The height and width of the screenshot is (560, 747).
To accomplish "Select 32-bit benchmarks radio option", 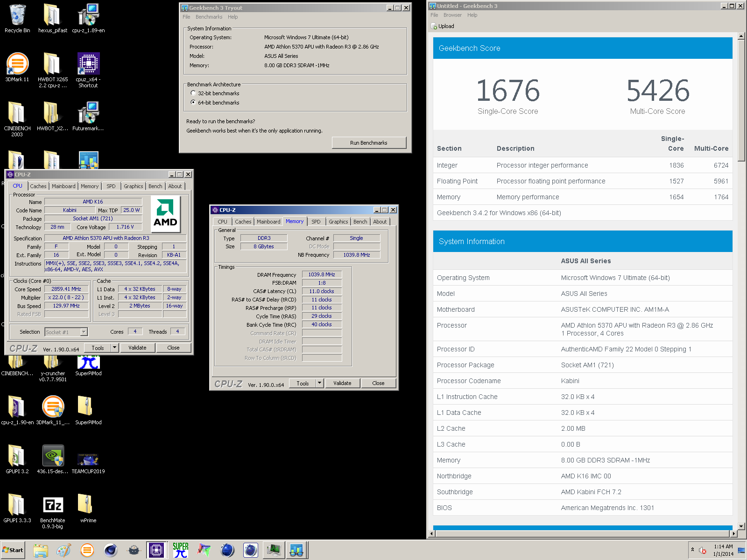I will coord(193,93).
